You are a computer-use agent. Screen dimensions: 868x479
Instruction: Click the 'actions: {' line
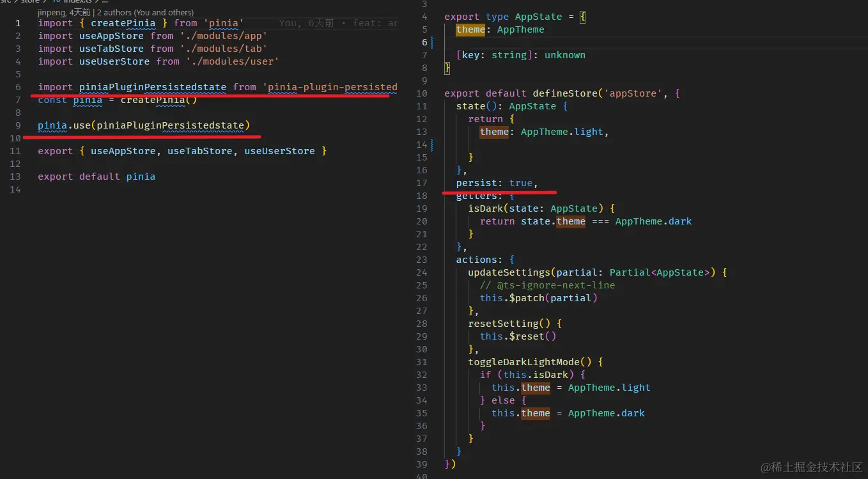[x=485, y=260]
